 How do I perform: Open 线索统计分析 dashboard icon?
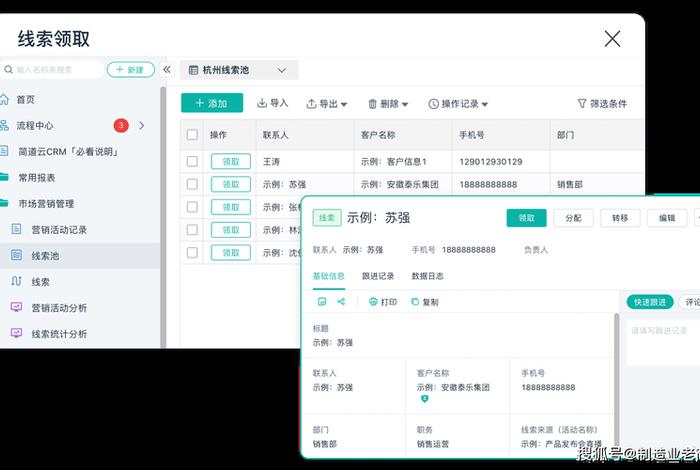17,333
